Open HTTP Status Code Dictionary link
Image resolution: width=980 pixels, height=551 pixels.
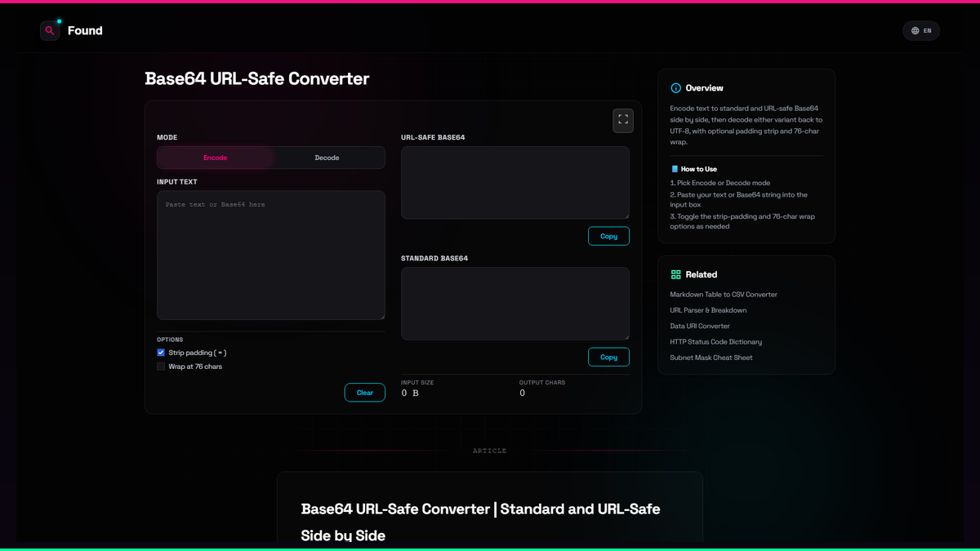click(x=715, y=342)
